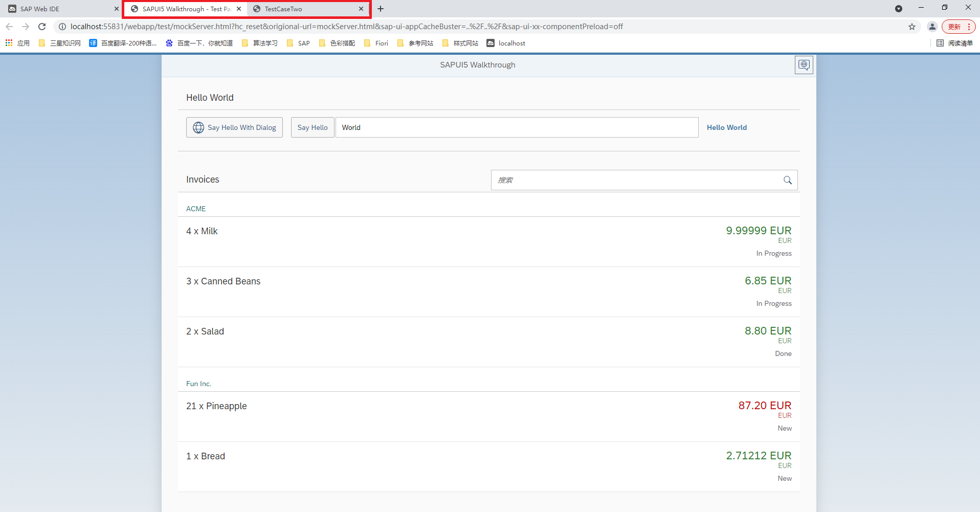The width and height of the screenshot is (980, 512).
Task: Click the 9.99999 EUR price
Action: (759, 231)
